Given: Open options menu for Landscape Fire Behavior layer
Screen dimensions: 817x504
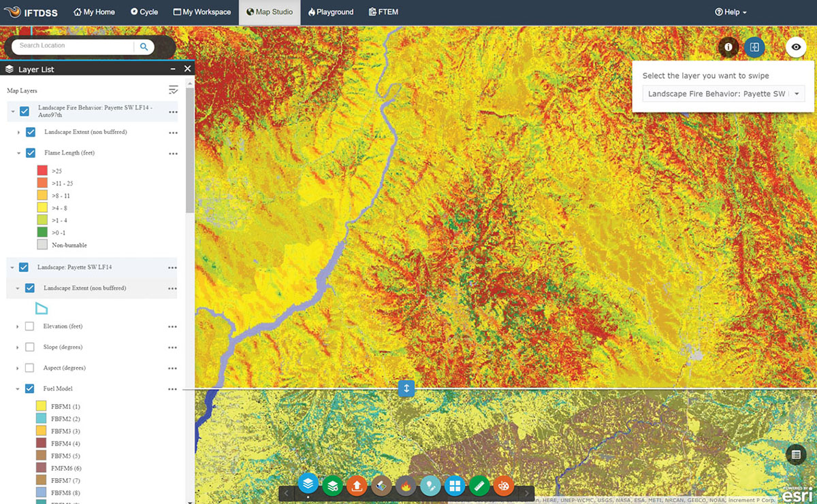Looking at the screenshot, I should (173, 112).
